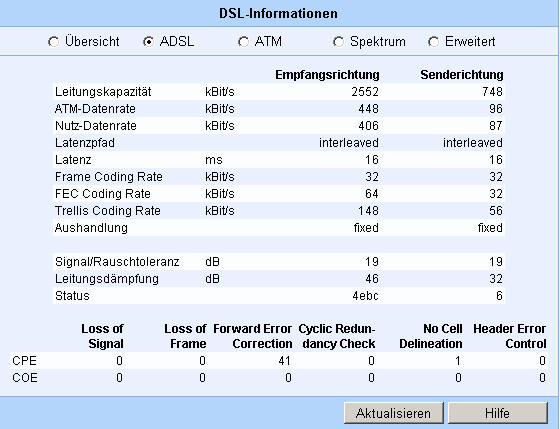This screenshot has height=429, width=560.
Task: Select the Übersicht radio button
Action: (x=54, y=42)
